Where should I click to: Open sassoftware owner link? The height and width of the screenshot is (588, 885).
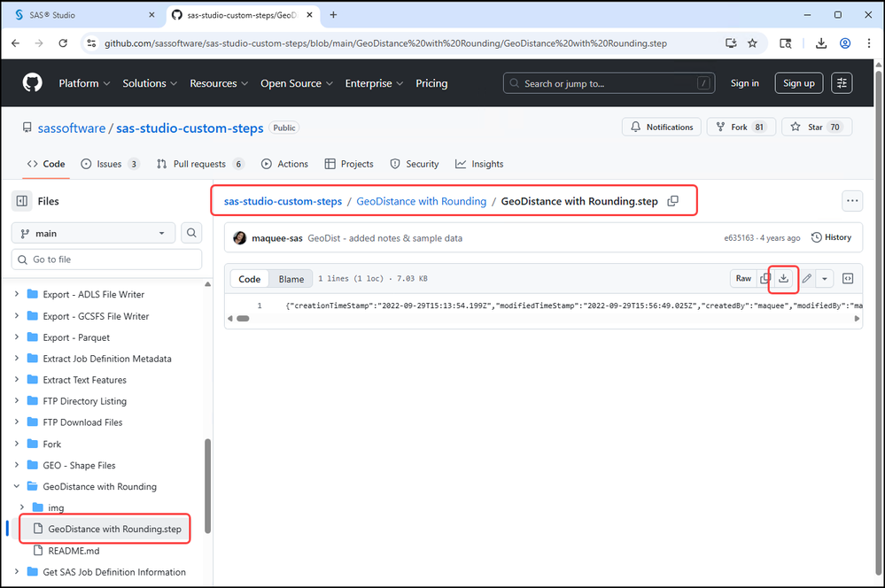tap(71, 128)
